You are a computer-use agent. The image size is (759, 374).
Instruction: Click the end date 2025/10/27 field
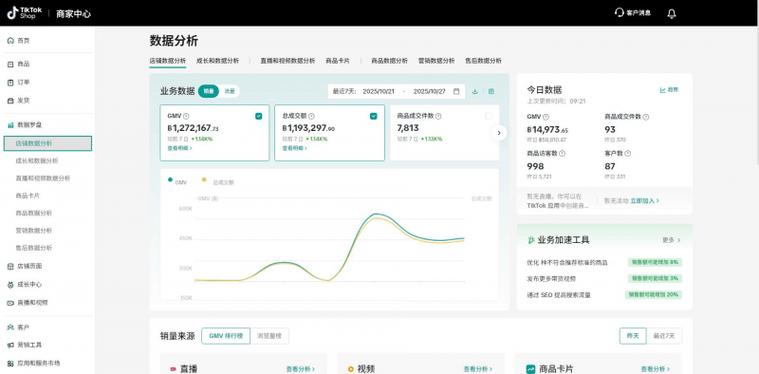(x=429, y=91)
